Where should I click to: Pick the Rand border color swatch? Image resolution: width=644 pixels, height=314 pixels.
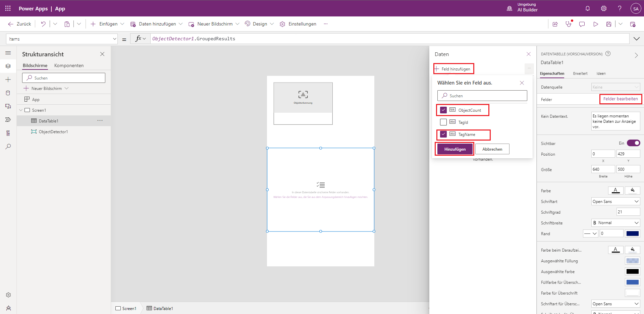[633, 233]
